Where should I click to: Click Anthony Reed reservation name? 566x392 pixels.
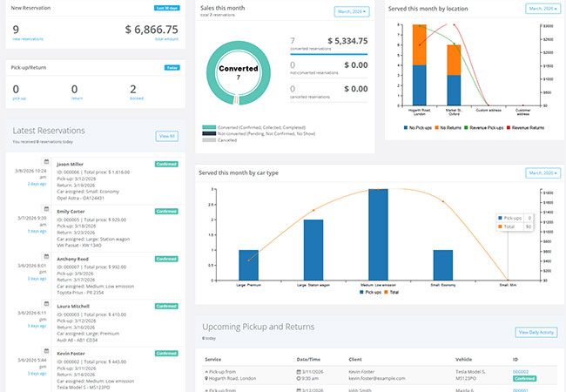click(72, 260)
